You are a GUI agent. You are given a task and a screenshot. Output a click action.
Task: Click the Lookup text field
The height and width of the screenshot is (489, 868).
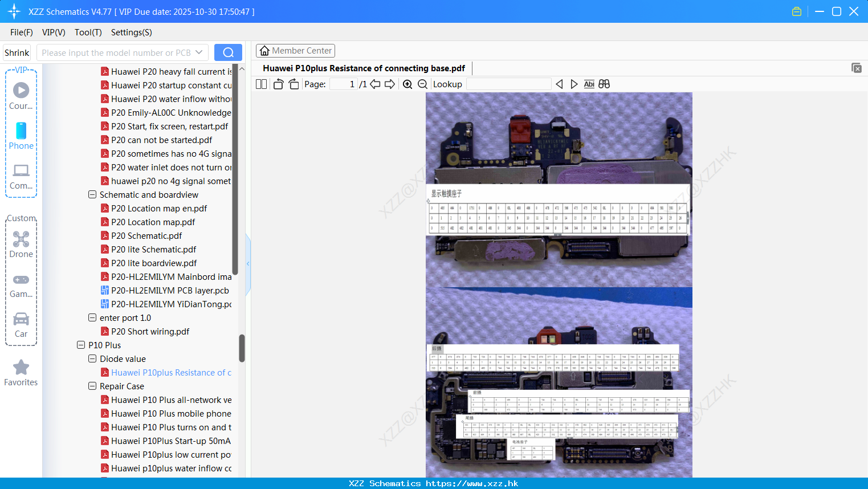508,84
